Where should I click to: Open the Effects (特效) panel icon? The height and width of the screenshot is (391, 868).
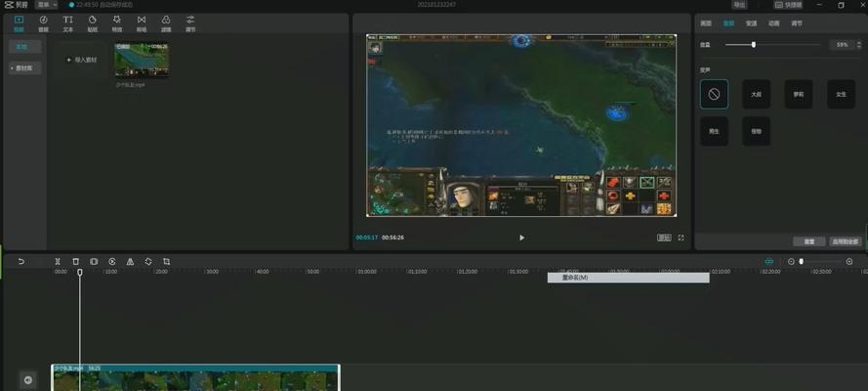[117, 23]
